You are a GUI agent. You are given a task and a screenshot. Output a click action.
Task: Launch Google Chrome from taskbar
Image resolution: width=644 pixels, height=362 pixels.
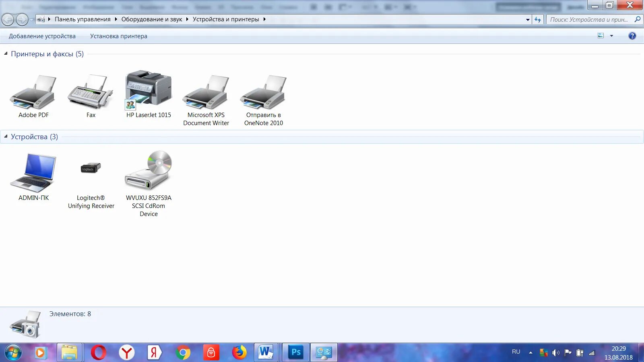tap(183, 353)
